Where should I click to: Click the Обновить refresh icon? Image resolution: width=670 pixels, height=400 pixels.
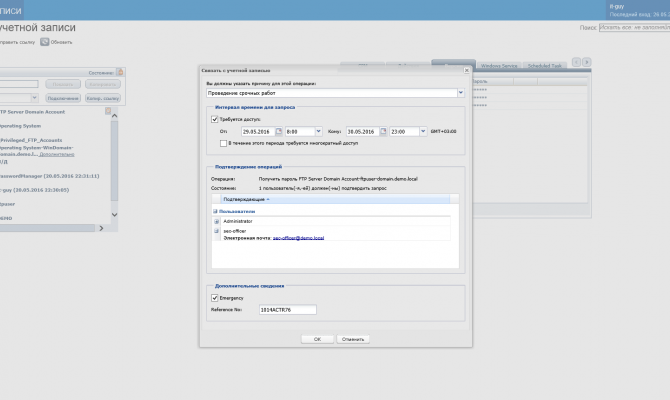click(x=44, y=42)
